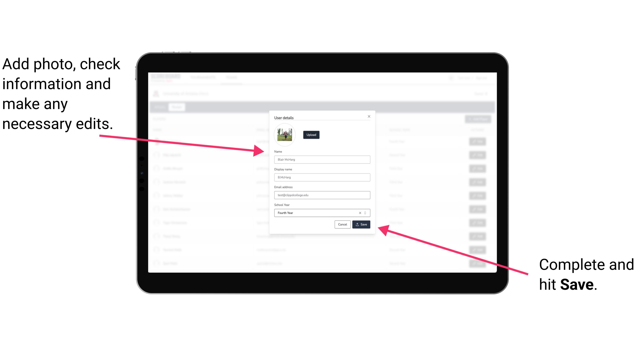The image size is (644, 346).
Task: Click the expand chevron on School Year dropdown
Action: (x=367, y=213)
